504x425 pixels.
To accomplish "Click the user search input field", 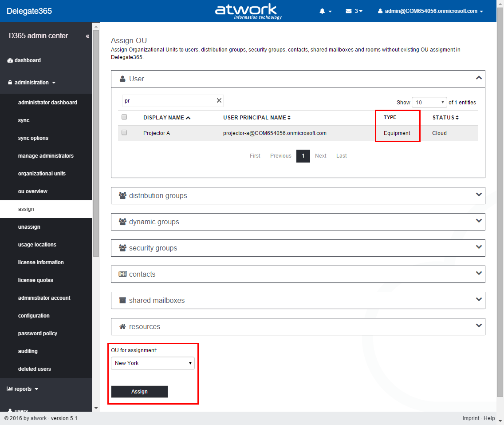I will [169, 101].
